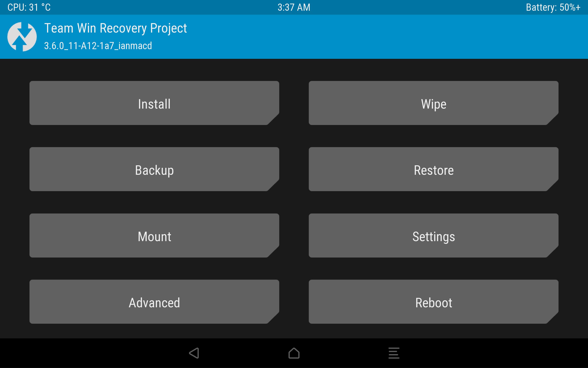Tap the home navigation icon

[294, 353]
